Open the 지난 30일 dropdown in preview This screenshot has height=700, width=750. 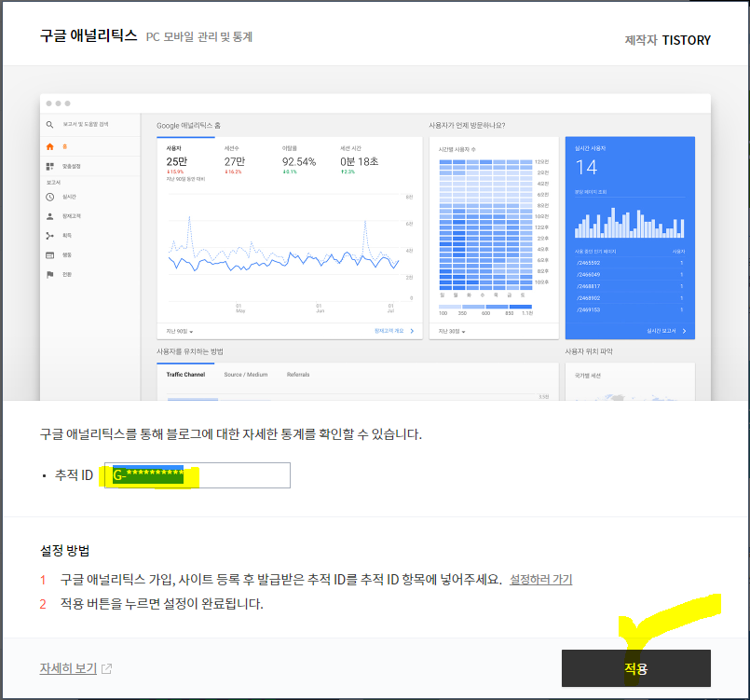pyautogui.click(x=452, y=331)
